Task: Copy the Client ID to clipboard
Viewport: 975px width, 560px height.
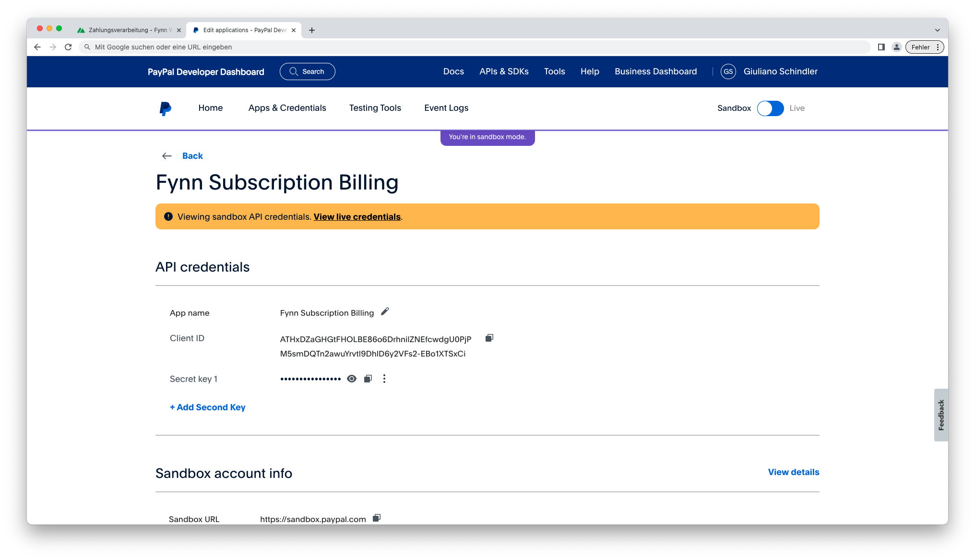Action: pyautogui.click(x=489, y=338)
